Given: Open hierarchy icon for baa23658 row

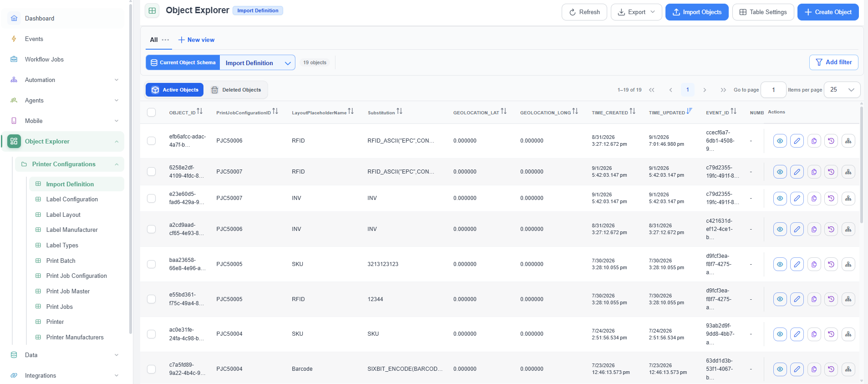Looking at the screenshot, I should (x=848, y=264).
